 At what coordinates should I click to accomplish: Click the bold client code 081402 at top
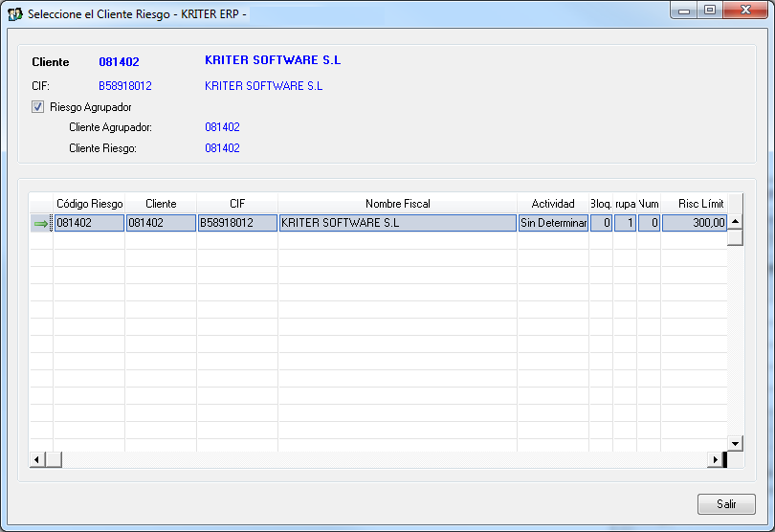pos(119,62)
